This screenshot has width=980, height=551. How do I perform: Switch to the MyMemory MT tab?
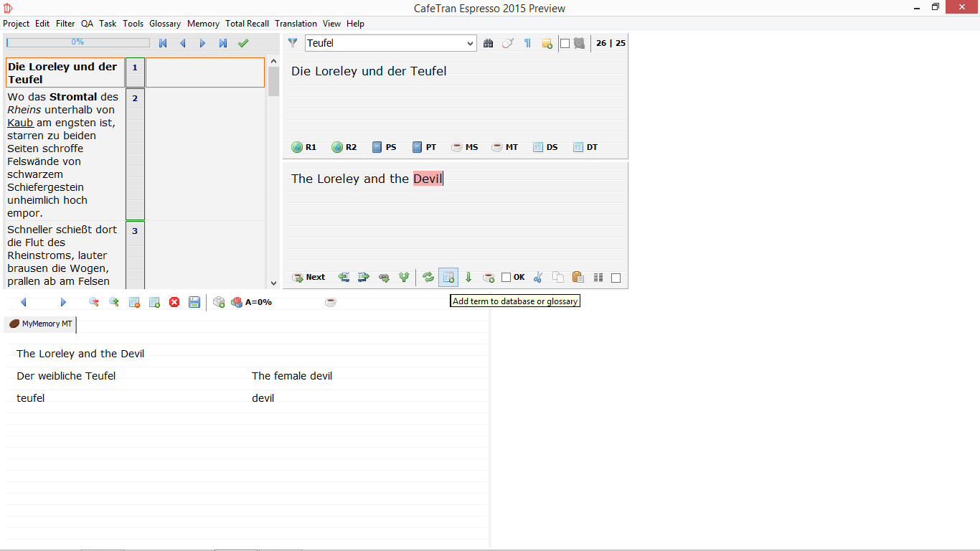pyautogui.click(x=40, y=324)
